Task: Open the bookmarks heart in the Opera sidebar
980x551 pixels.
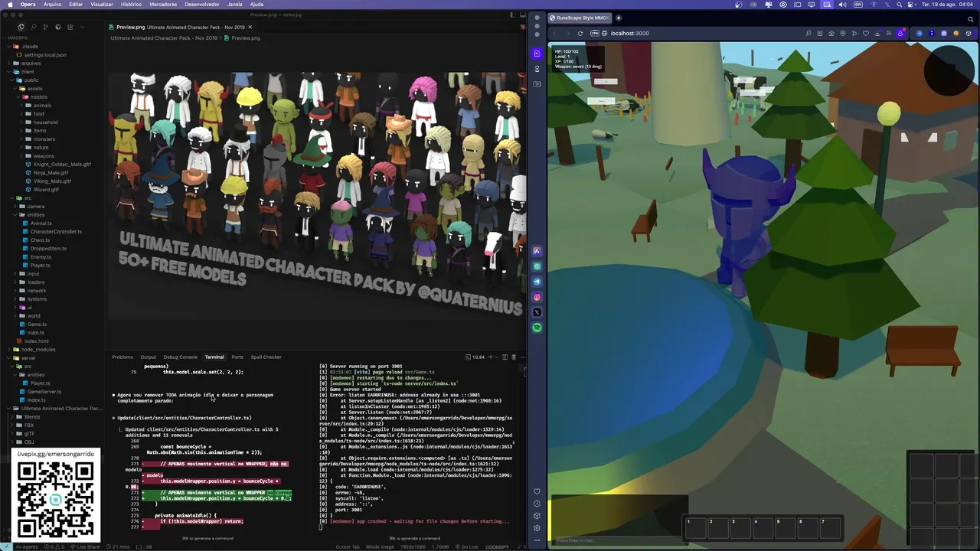Action: click(537, 491)
